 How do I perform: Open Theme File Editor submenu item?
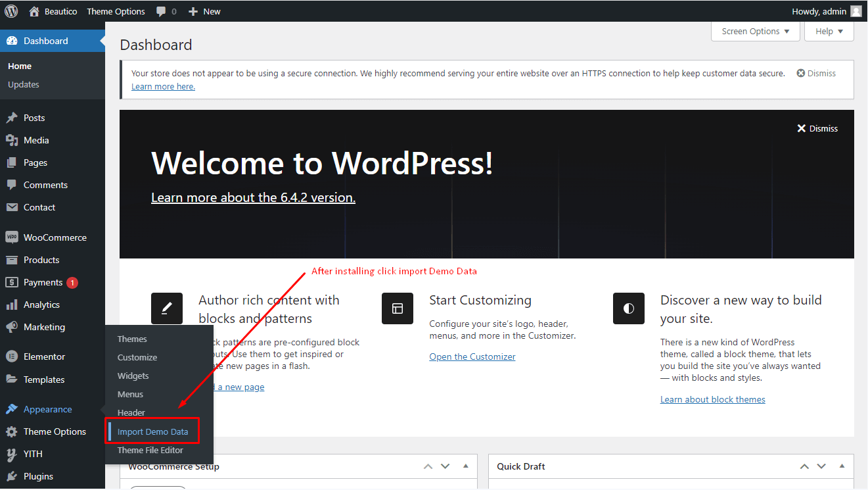[x=150, y=450]
